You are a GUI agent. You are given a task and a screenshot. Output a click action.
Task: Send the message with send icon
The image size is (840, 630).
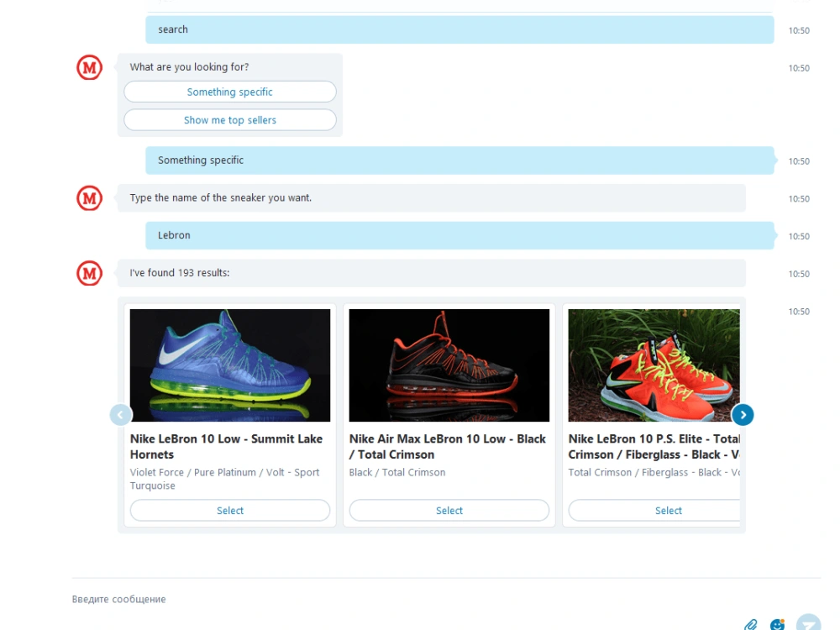click(808, 623)
